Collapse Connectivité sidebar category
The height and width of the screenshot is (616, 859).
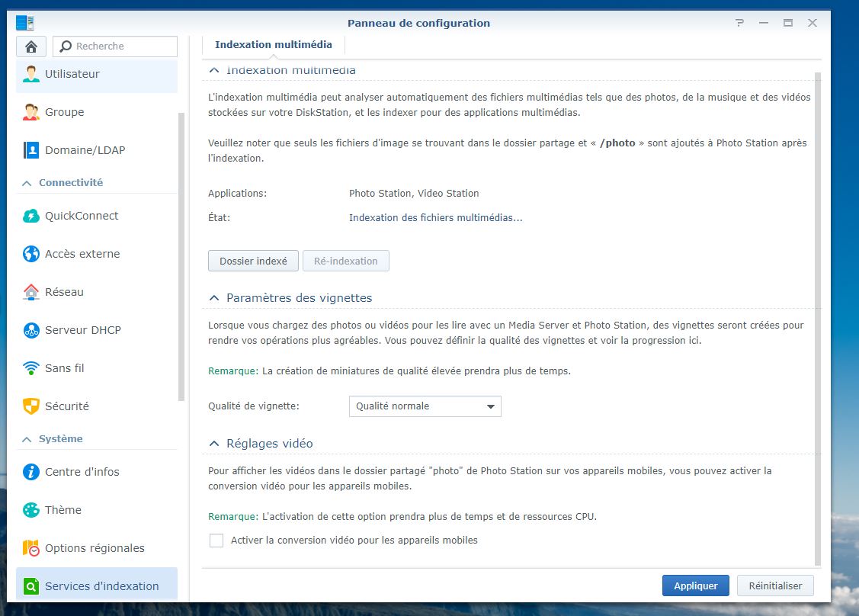click(27, 183)
